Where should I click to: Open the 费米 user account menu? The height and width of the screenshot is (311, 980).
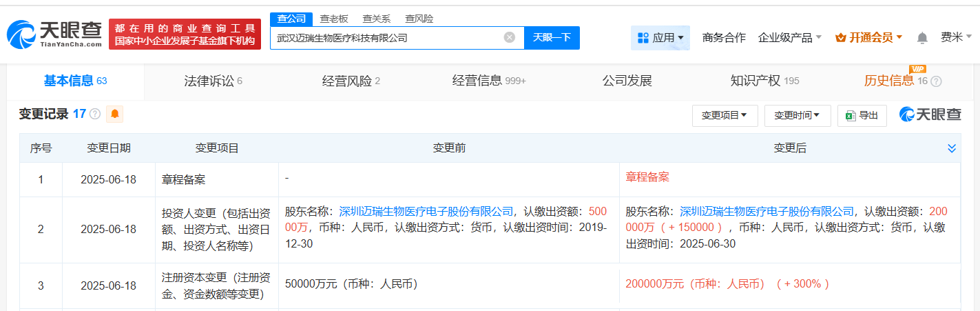click(x=956, y=38)
